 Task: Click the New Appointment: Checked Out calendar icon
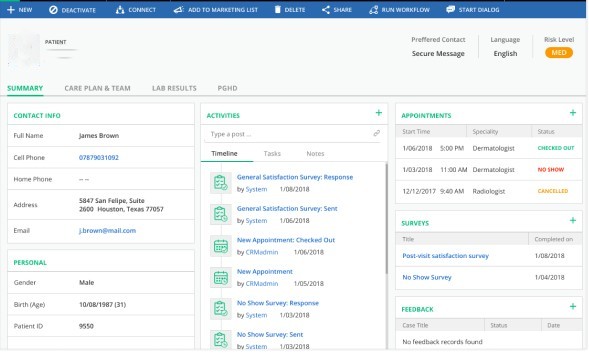[x=220, y=246]
